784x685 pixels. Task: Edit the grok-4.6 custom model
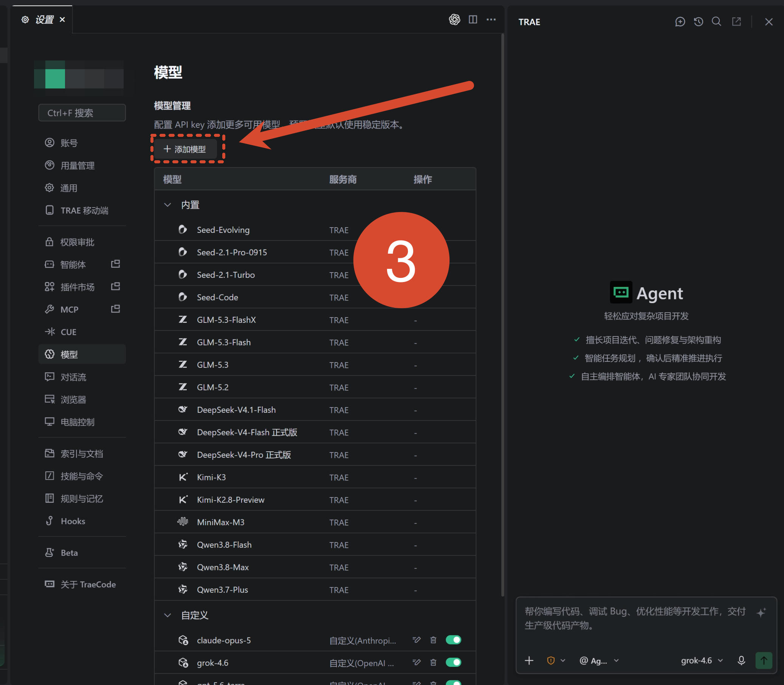[x=417, y=662]
